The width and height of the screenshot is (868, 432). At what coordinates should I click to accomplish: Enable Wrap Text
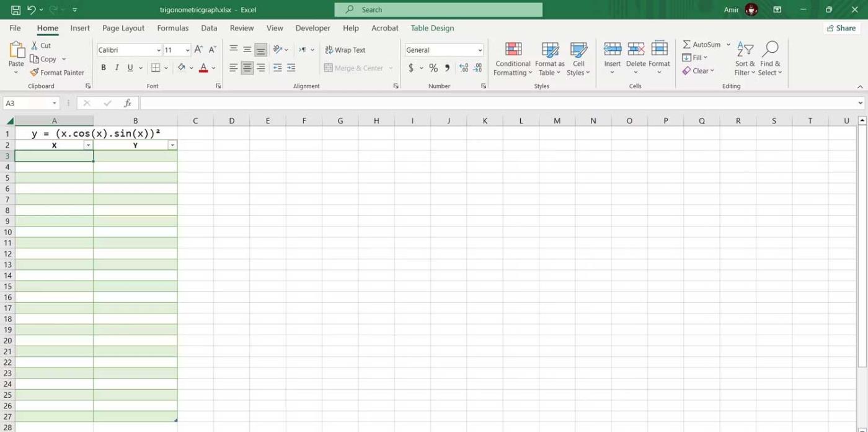pyautogui.click(x=345, y=50)
